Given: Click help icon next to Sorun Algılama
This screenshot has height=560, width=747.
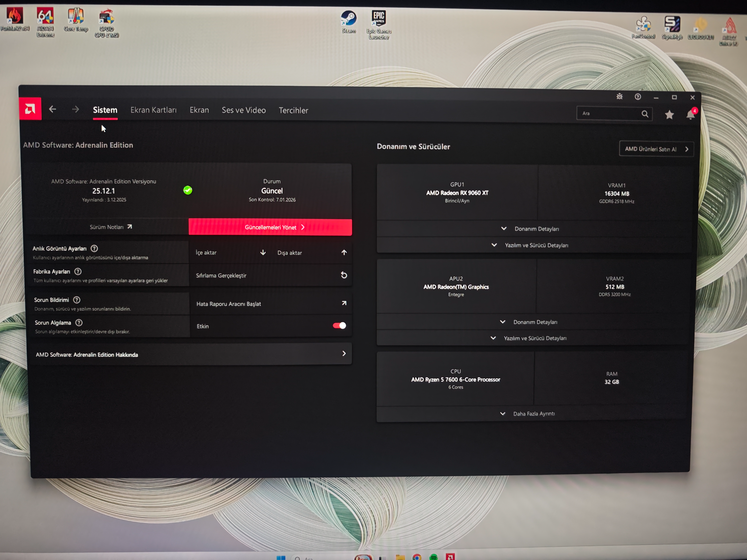Looking at the screenshot, I should (x=79, y=323).
